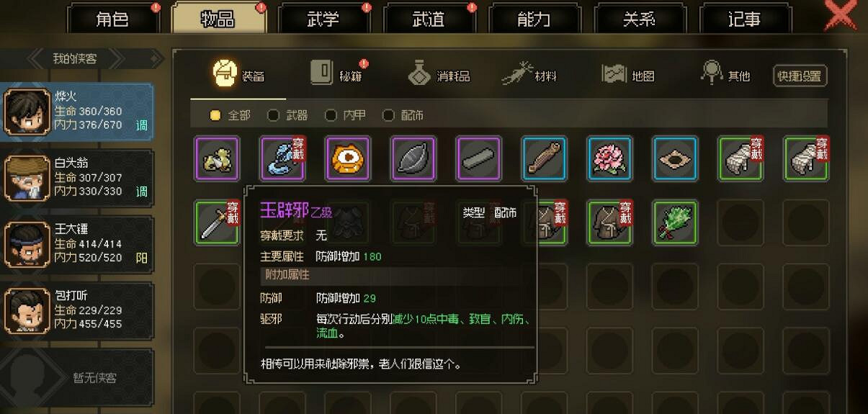
Task: Switch to the 武学 tab
Action: coord(323,19)
